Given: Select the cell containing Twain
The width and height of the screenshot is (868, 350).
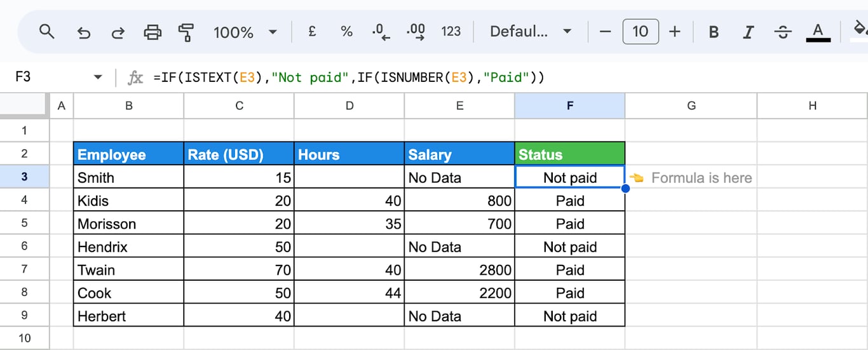Looking at the screenshot, I should [129, 269].
